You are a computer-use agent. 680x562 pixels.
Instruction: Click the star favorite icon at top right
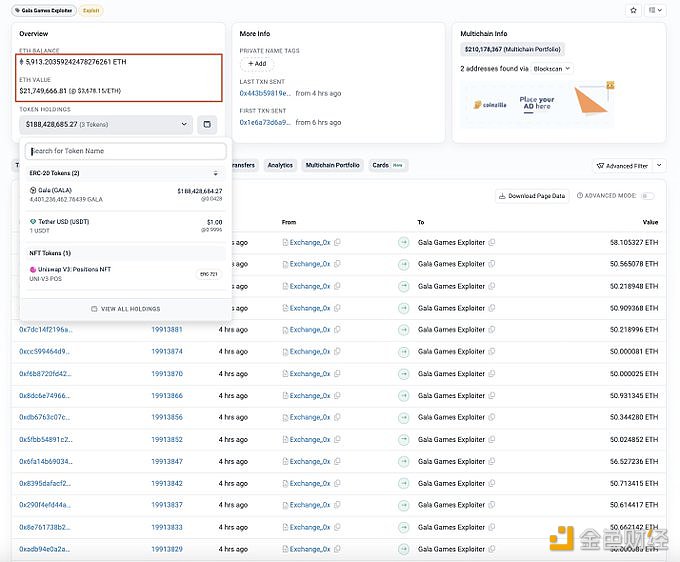coord(633,10)
